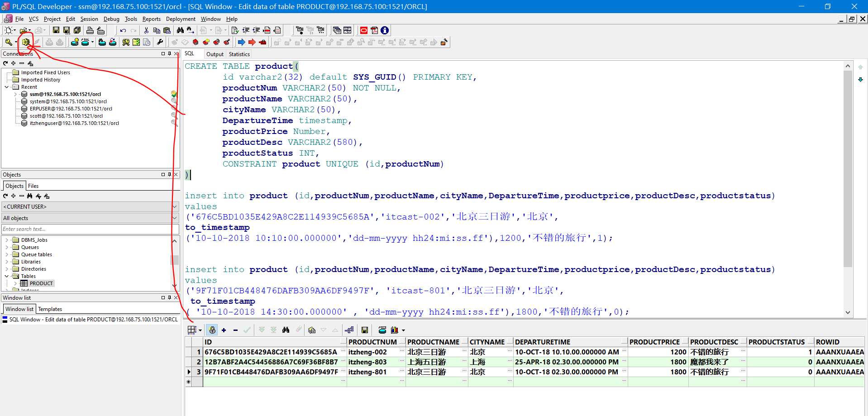Click the blue information icon
Screen dimensions: 868x416
pos(385,30)
